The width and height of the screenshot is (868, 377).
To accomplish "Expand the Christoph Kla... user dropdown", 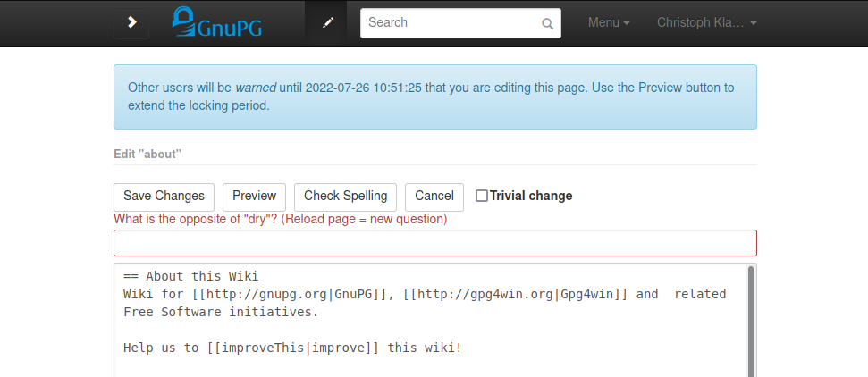I will click(706, 22).
